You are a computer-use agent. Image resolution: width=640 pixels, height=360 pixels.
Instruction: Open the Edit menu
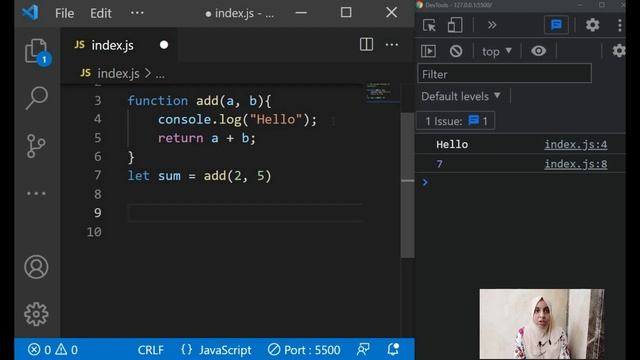click(101, 13)
